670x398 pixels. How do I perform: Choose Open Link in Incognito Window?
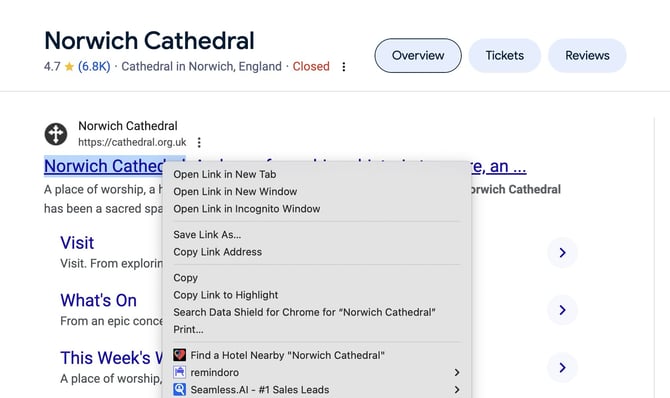point(317,209)
